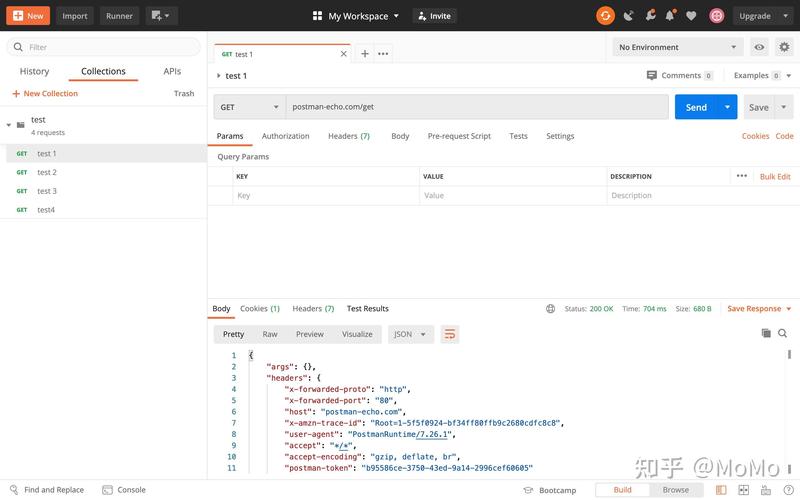Open the No Environment dropdown
The width and height of the screenshot is (800, 500).
click(x=678, y=47)
